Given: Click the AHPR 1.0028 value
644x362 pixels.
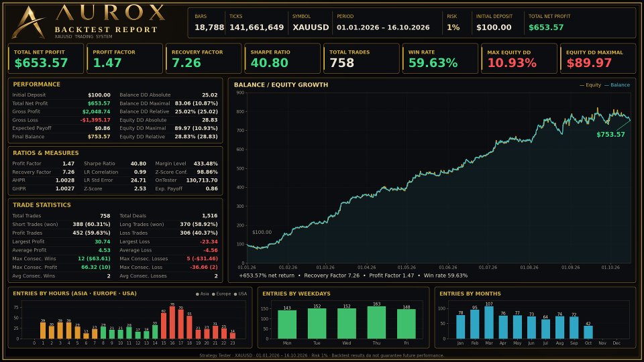Looking at the screenshot, I should 65,180.
